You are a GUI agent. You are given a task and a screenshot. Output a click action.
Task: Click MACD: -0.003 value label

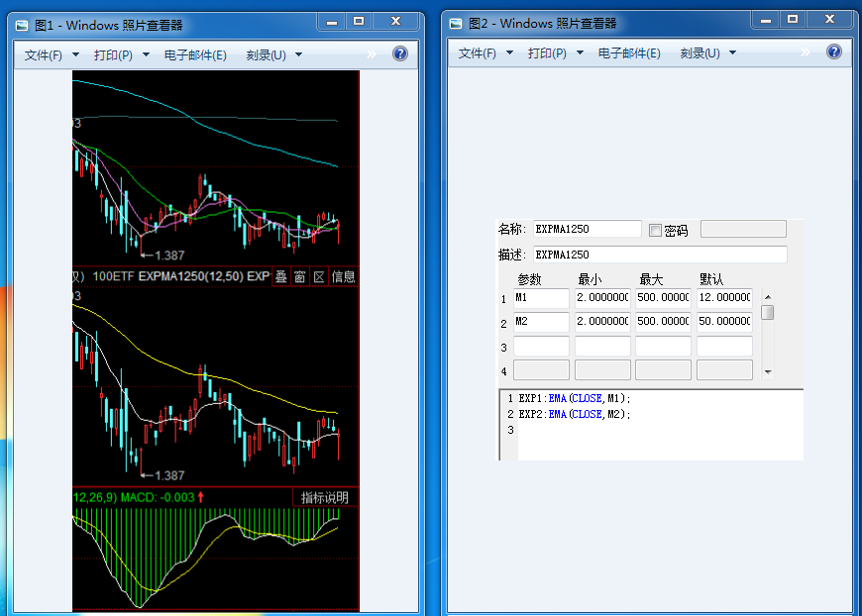tap(158, 498)
